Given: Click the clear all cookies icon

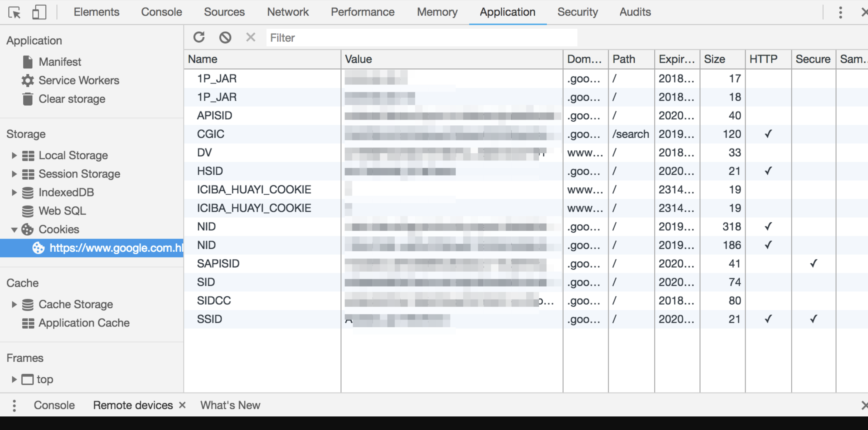Looking at the screenshot, I should pos(225,37).
